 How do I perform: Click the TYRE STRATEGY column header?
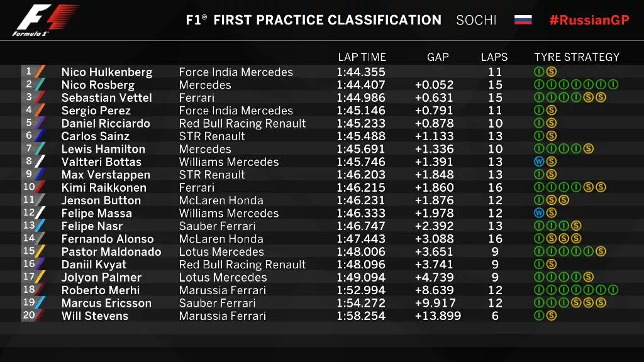[x=577, y=57]
